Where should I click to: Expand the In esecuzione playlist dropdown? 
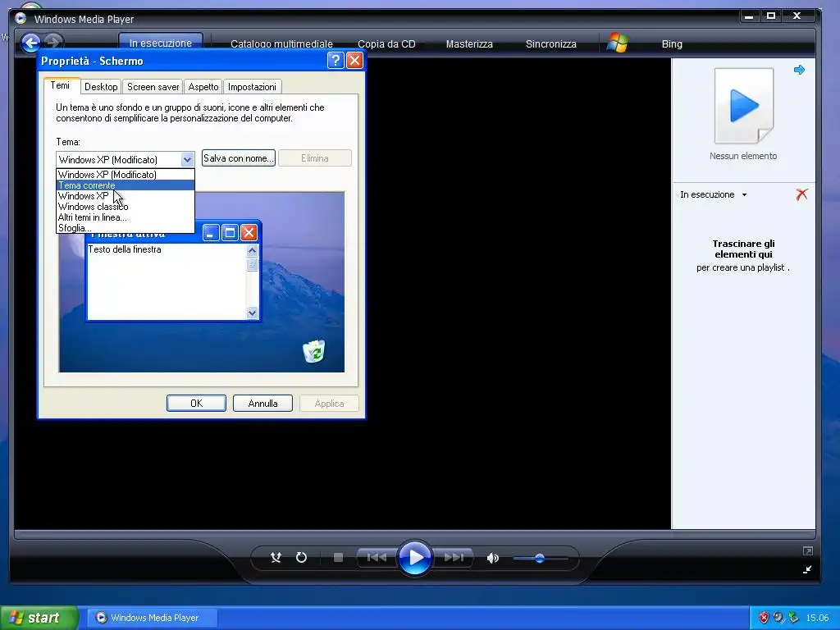[x=744, y=195]
